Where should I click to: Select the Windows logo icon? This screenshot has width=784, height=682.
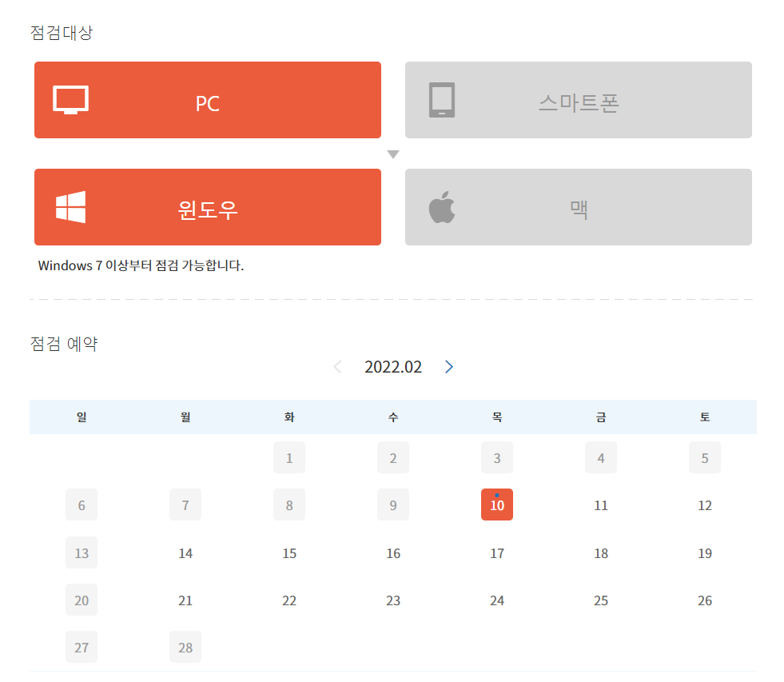point(70,206)
